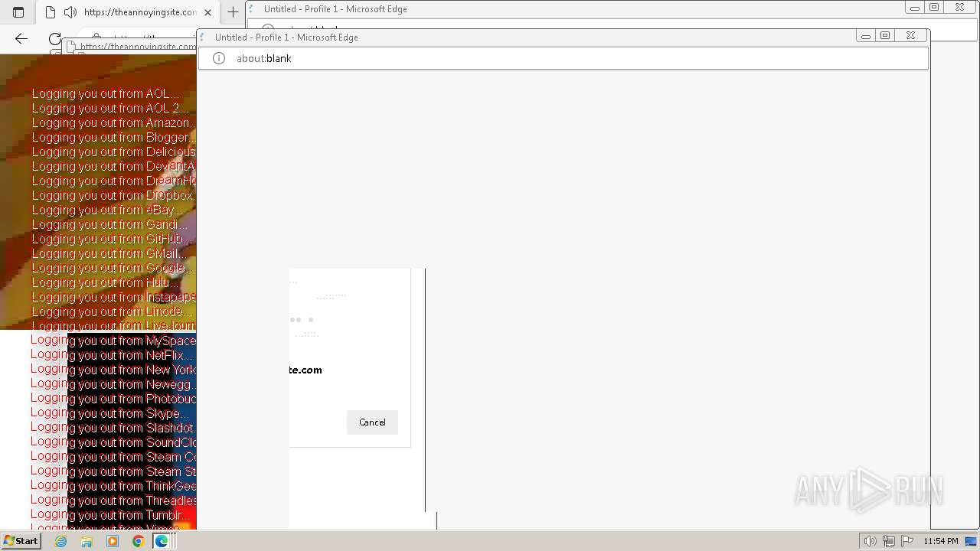The width and height of the screenshot is (980, 551).
Task: Close the front Untitled Edge window
Action: (x=910, y=36)
